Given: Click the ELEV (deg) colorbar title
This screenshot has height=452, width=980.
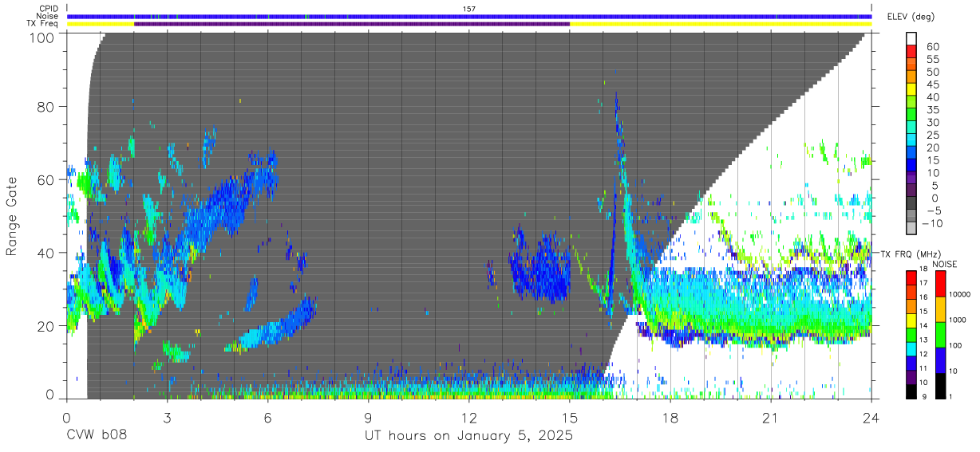Looking at the screenshot, I should [x=911, y=16].
